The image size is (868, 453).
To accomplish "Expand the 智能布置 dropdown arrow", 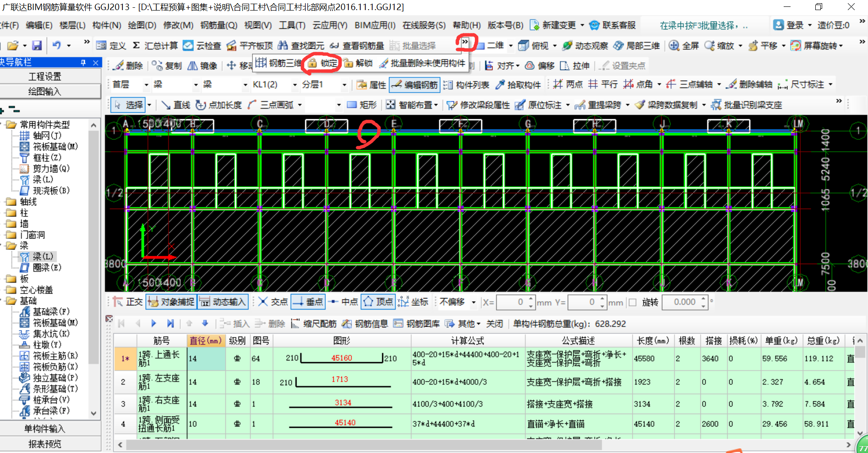I will (x=436, y=105).
